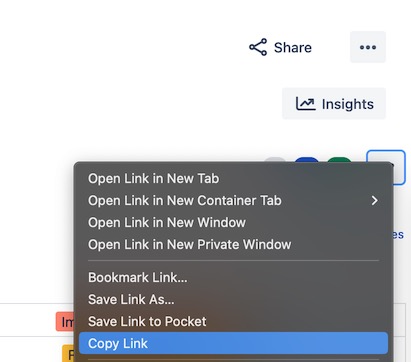Viewport: 411px width, 362px height.
Task: Click the partially hidden yellow label
Action: coord(68,353)
